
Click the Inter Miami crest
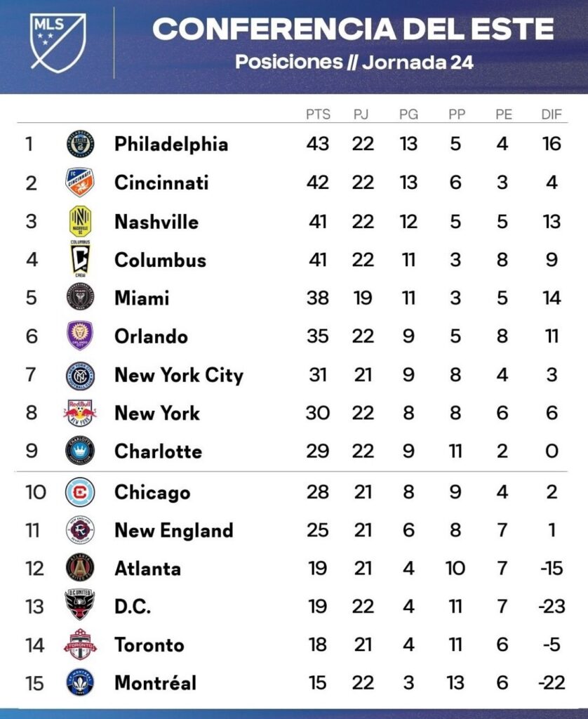coord(79,298)
